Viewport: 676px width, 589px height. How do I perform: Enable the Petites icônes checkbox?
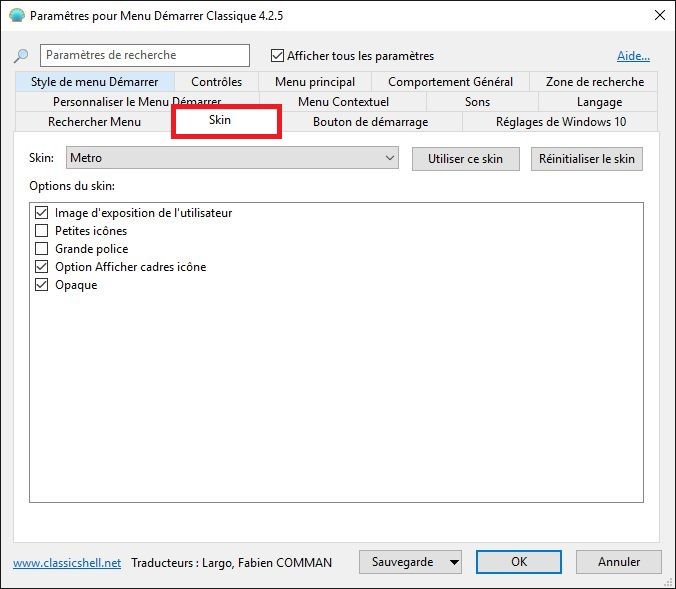41,231
